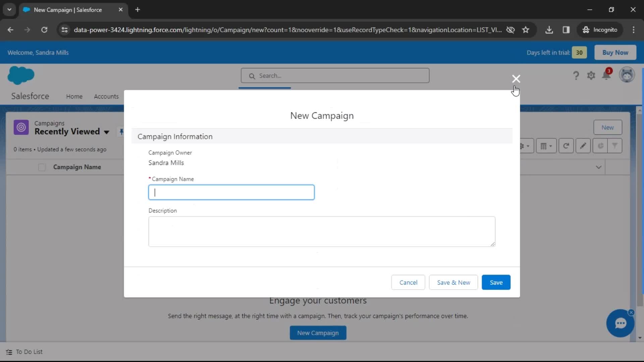The height and width of the screenshot is (362, 644).
Task: Open the To Do List utility
Action: [24, 352]
